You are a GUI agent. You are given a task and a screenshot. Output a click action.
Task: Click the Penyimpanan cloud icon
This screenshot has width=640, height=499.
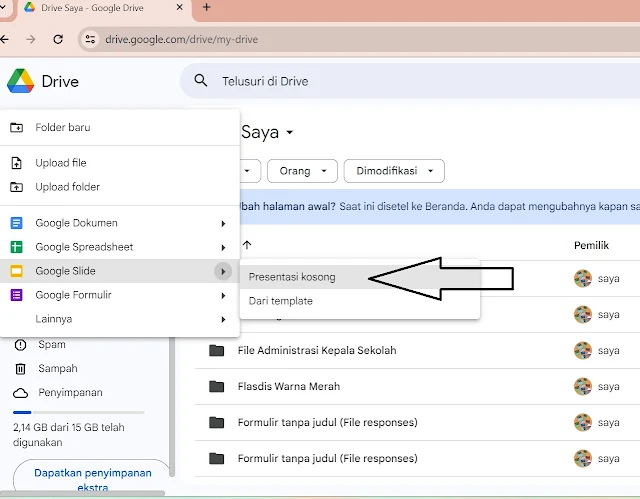pos(20,393)
